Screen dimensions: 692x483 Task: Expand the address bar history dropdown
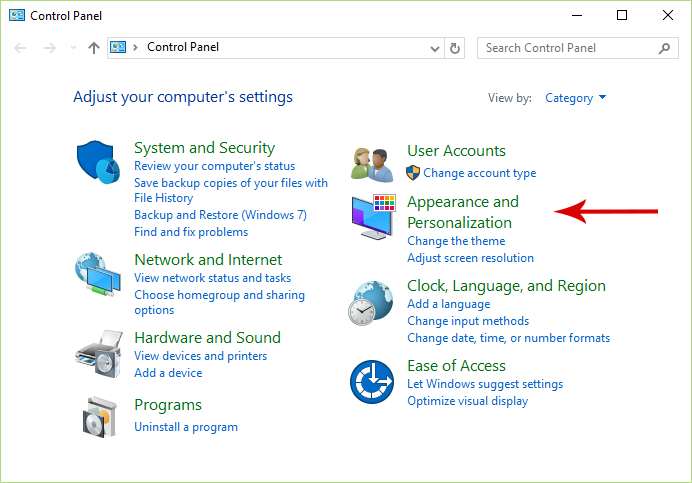coord(435,48)
